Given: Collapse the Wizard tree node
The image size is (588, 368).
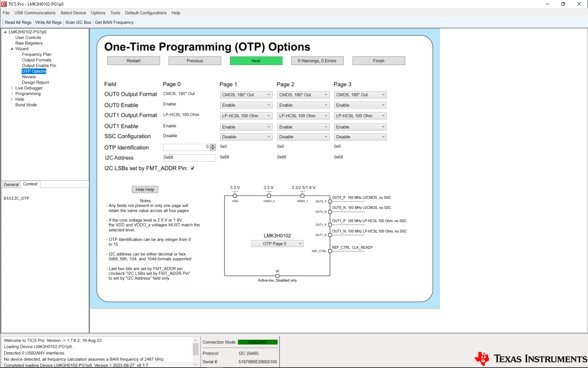Looking at the screenshot, I should [12, 49].
